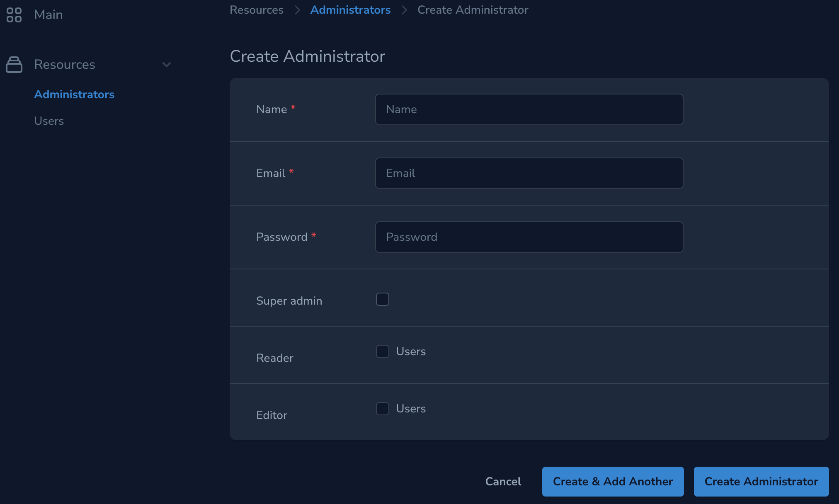Click the Create Administrator breadcrumb text
The height and width of the screenshot is (504, 839).
coord(473,10)
